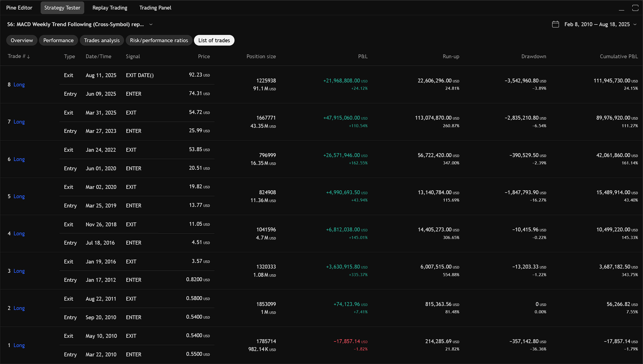Open the Long link for trade 2
Screen dimensions: 643x364
point(19,308)
